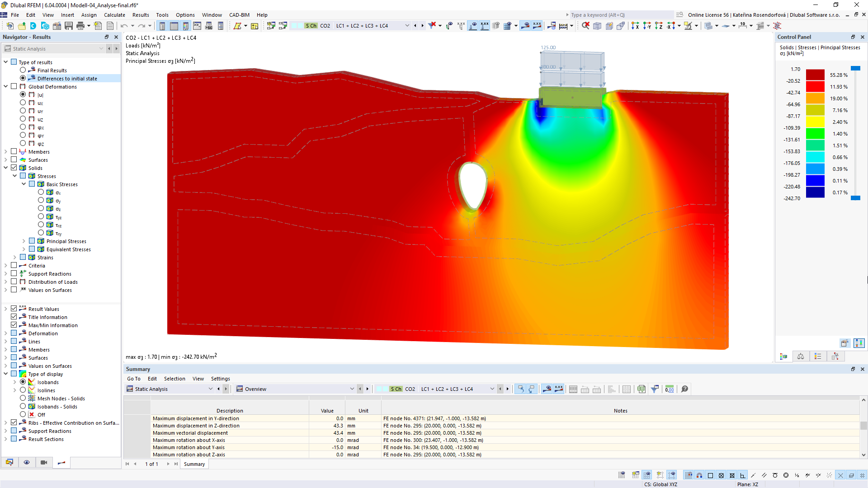The image size is (868, 488).
Task: Open the Max/Min Information toggle
Action: pos(13,325)
